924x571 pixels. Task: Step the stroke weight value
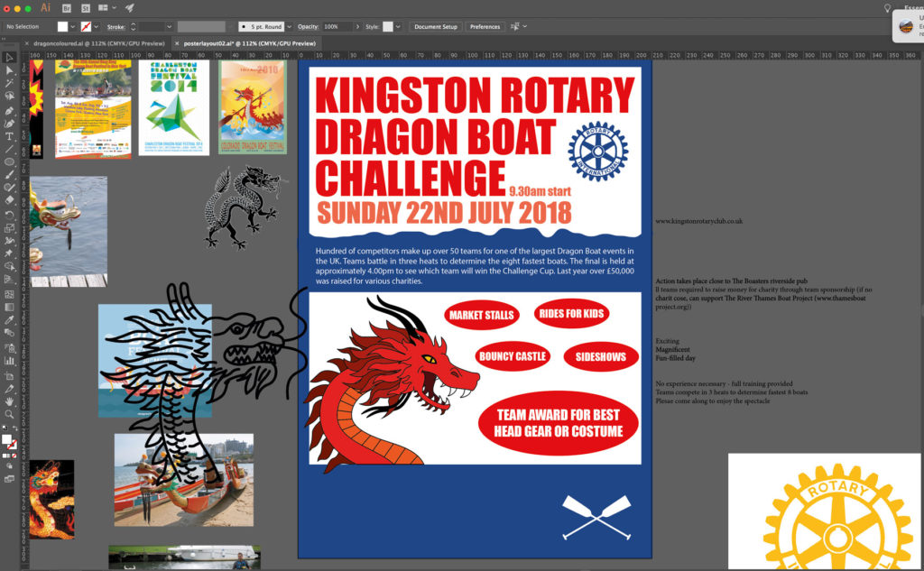(134, 26)
